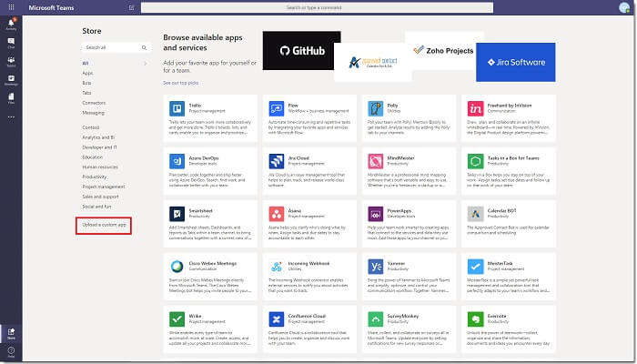Choose the Developer and IT category
The height and width of the screenshot is (364, 637).
pos(99,147)
